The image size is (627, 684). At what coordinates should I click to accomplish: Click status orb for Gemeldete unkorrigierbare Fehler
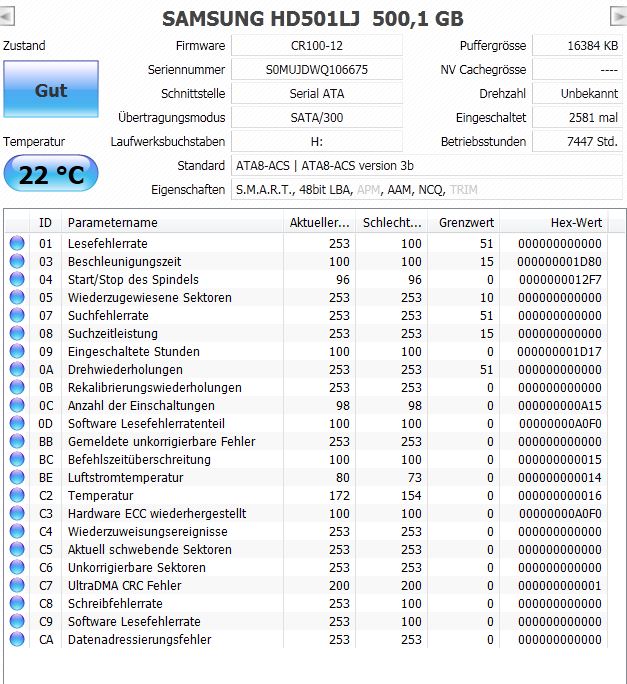click(17, 441)
